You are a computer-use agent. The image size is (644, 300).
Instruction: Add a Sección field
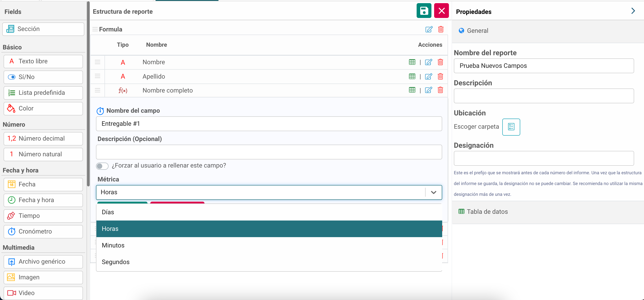tap(43, 29)
